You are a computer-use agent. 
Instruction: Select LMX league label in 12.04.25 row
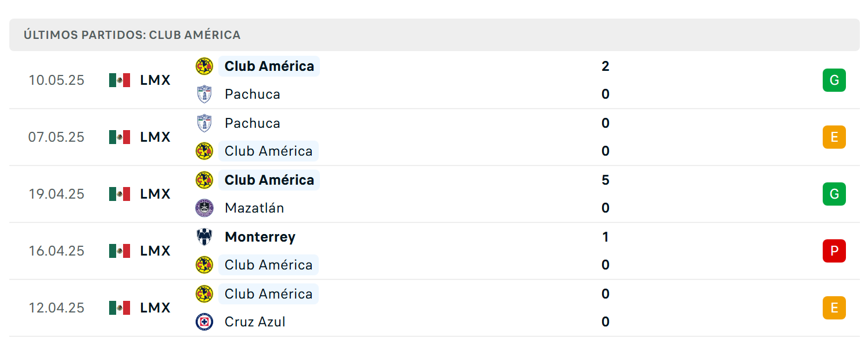tap(155, 308)
